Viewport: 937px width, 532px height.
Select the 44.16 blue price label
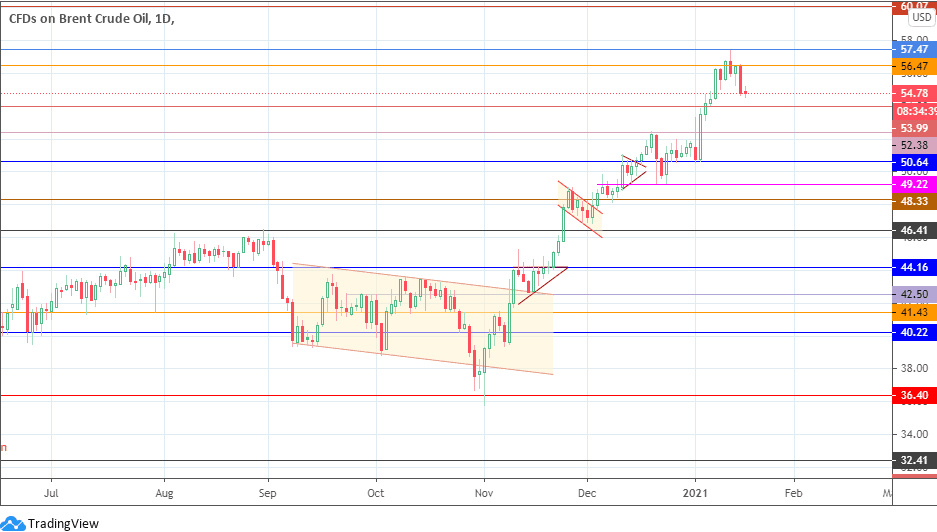(x=914, y=267)
